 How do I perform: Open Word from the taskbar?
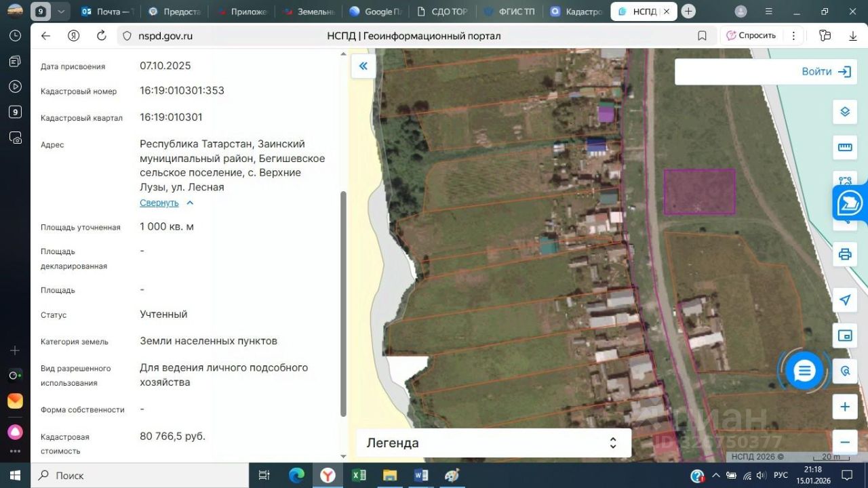coord(420,475)
